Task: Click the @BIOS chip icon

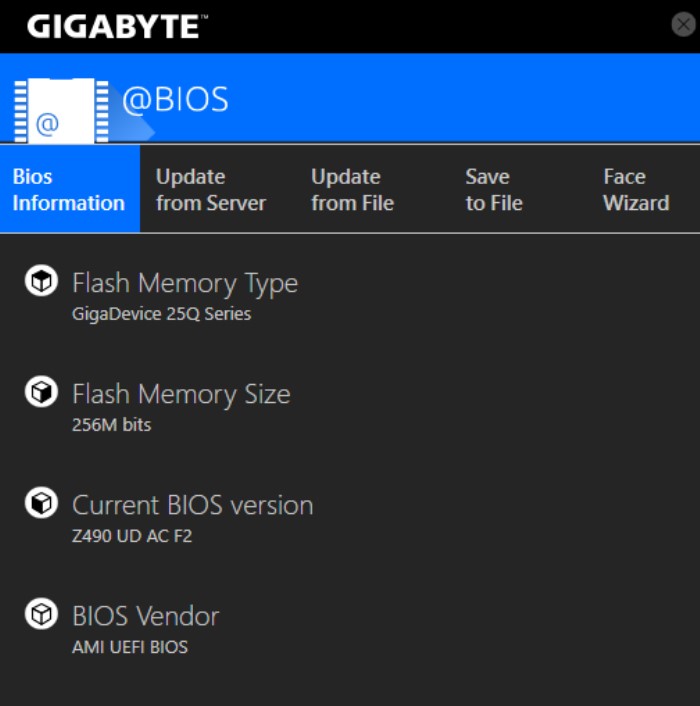Action: 61,111
